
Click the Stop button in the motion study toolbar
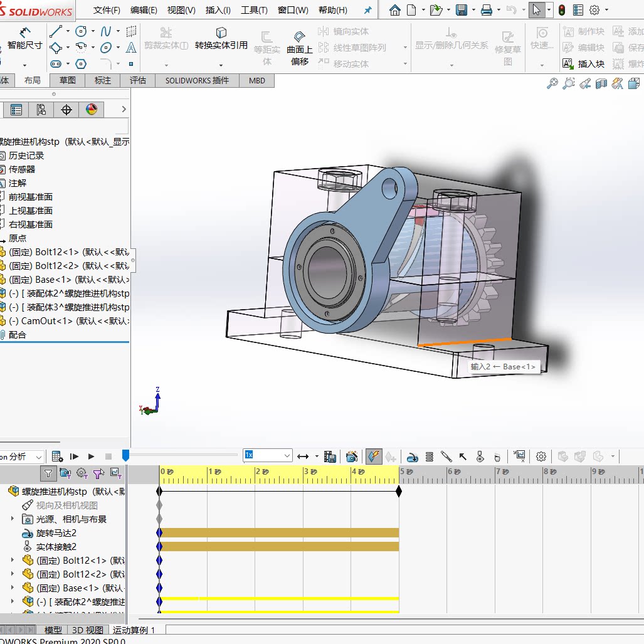click(108, 457)
